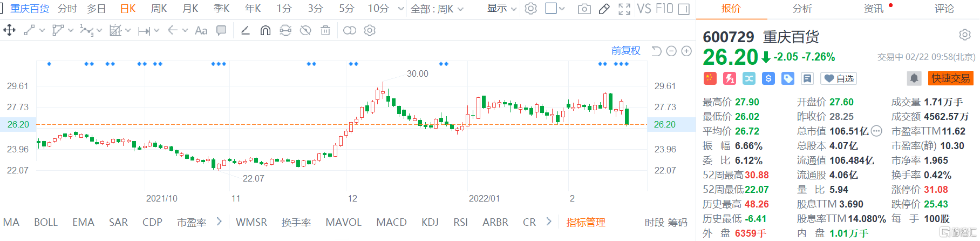The height and width of the screenshot is (241, 980).
Task: Open the 全部:周K dropdown
Action: point(437,9)
